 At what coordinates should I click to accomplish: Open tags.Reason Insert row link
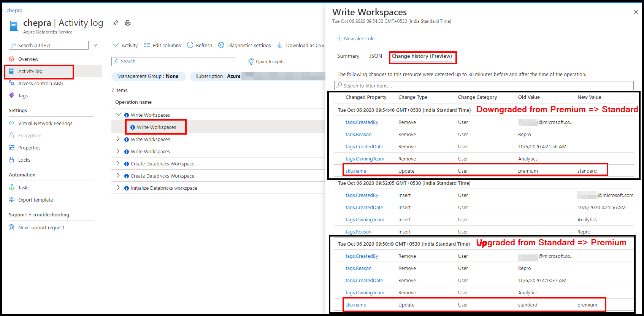tap(358, 232)
